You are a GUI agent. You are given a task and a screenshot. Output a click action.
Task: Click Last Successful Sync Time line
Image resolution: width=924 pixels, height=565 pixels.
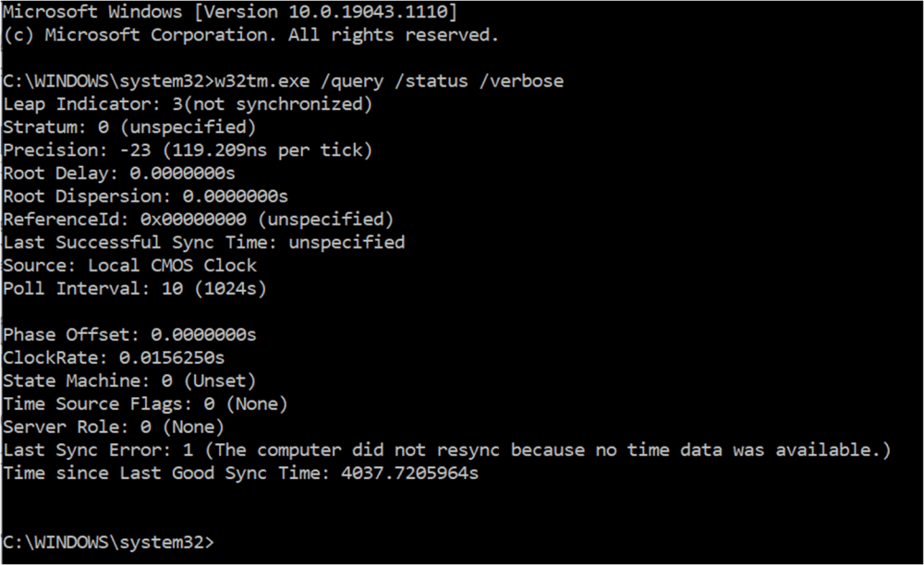pyautogui.click(x=204, y=243)
